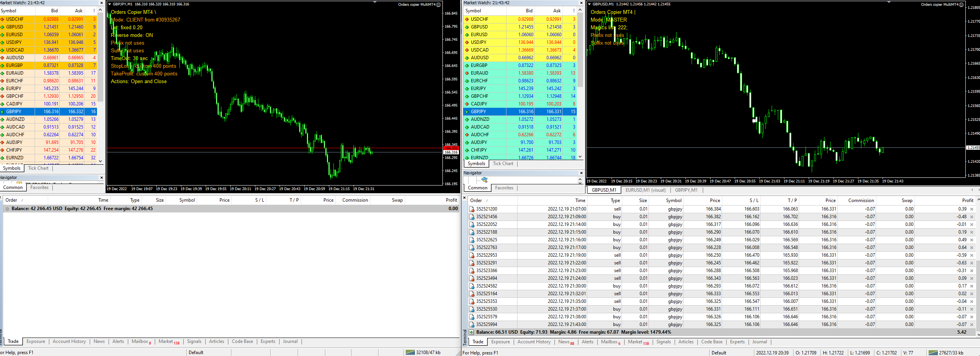Open the GBPJPY,M1 chart tab in right window
The width and height of the screenshot is (980, 356).
(x=686, y=190)
